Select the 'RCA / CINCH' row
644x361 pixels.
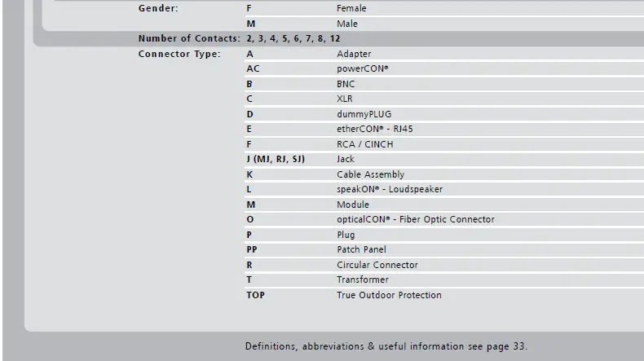364,144
